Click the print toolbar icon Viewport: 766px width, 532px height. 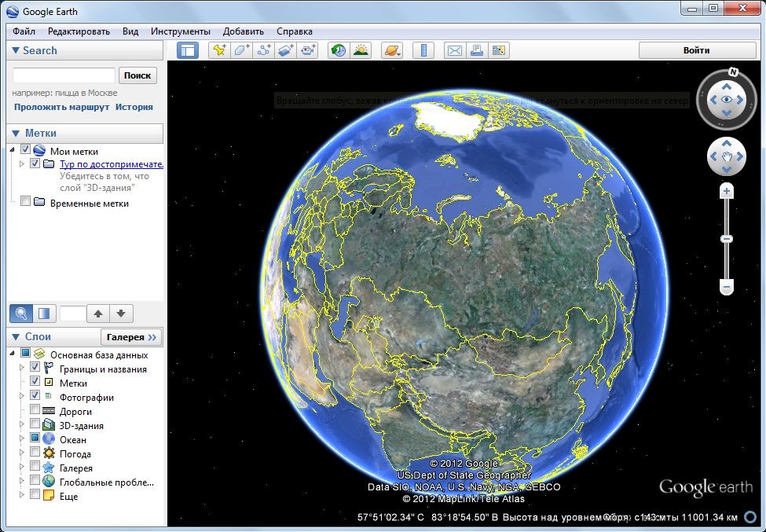pyautogui.click(x=476, y=50)
